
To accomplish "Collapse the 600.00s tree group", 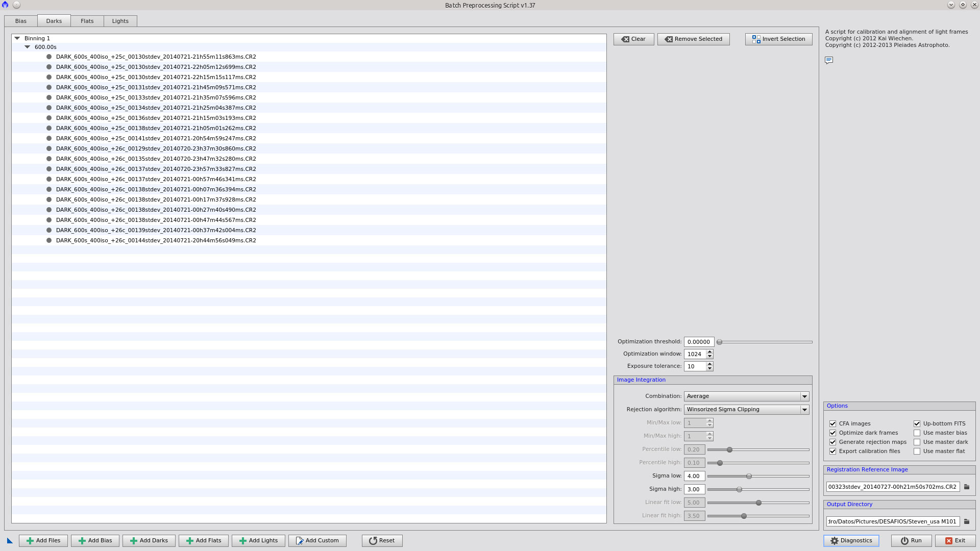I will [28, 47].
